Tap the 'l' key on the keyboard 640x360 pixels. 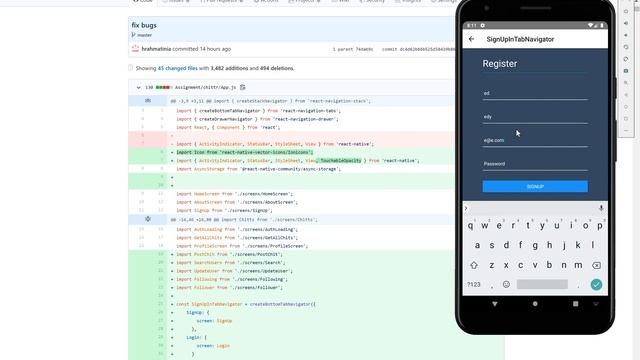593,245
